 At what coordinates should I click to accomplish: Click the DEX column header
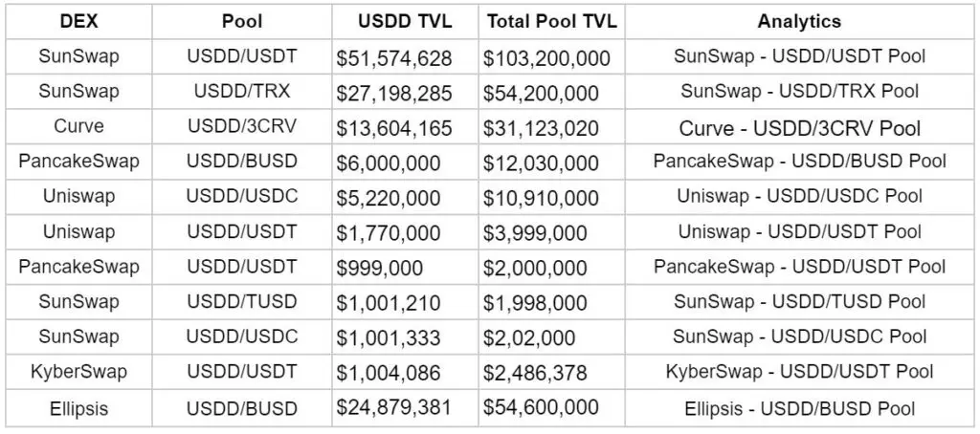78,21
